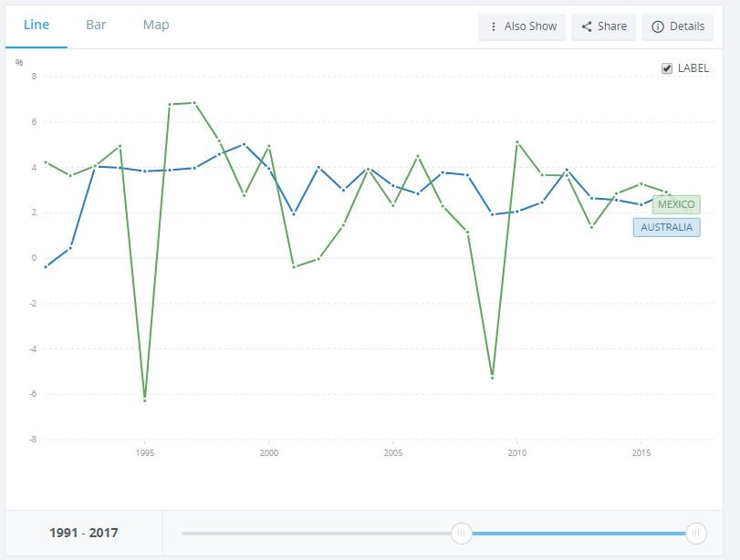Screen dimensions: 740x560
Task: Click the left slider handle grip
Action: (x=461, y=534)
